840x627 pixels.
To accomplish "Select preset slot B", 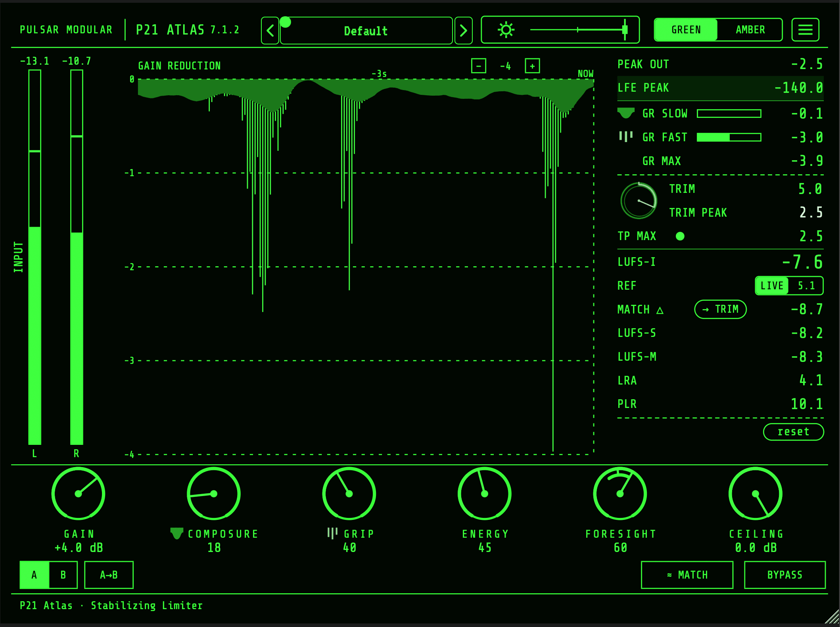I will click(63, 575).
